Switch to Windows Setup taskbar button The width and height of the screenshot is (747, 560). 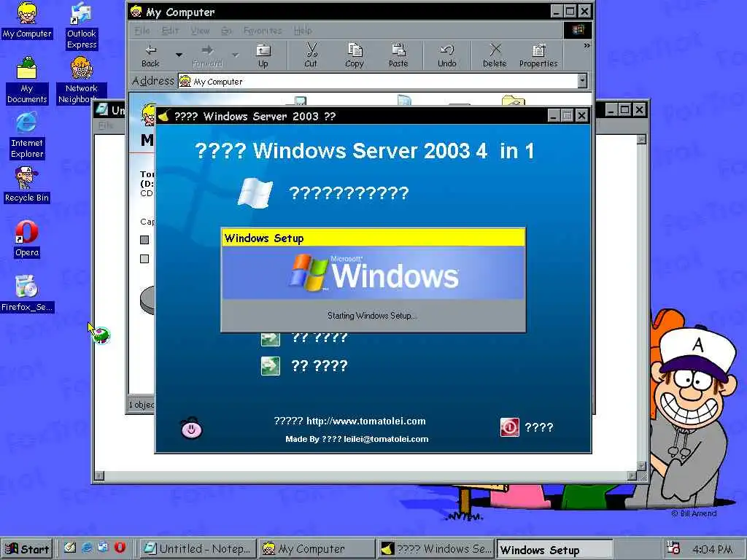[554, 550]
